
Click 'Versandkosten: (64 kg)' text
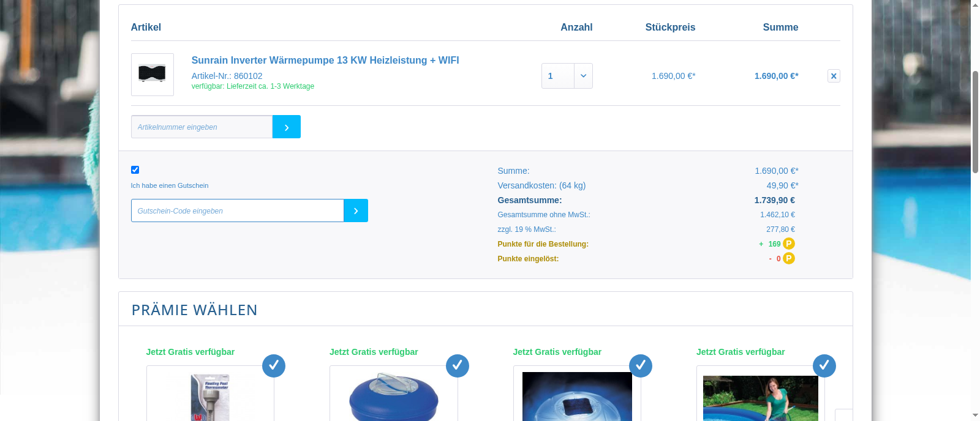tap(541, 185)
